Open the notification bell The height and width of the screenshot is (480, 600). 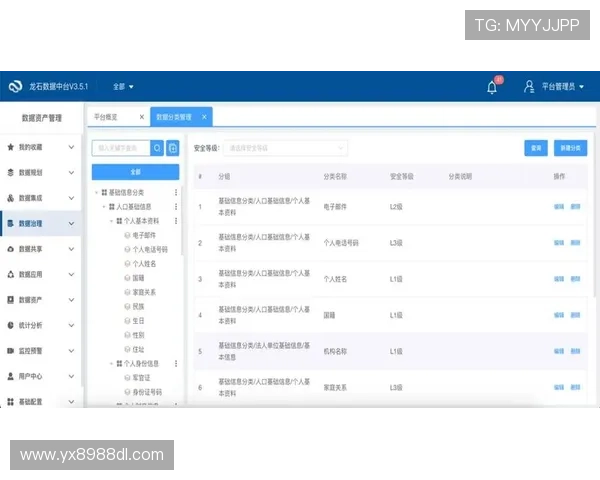pos(492,87)
